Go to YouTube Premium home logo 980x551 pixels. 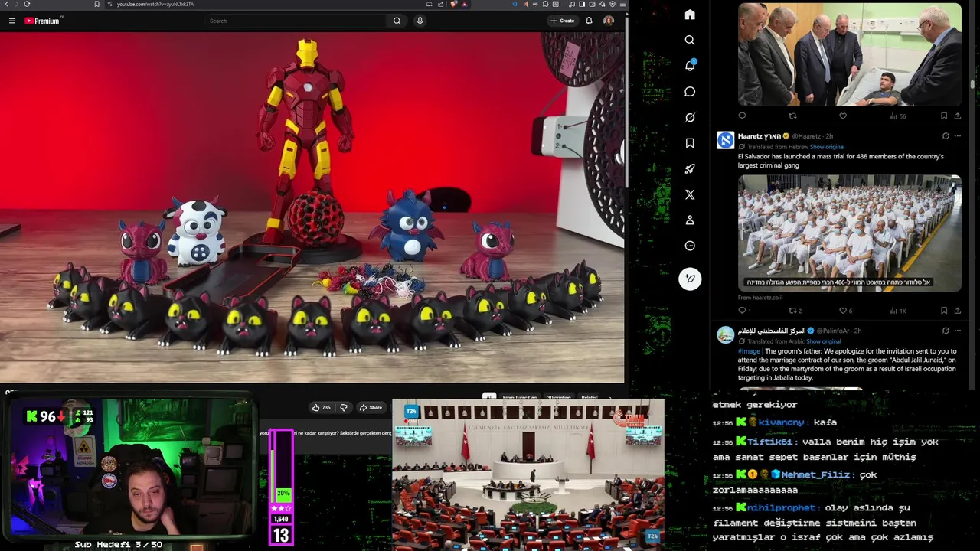pyautogui.click(x=42, y=21)
